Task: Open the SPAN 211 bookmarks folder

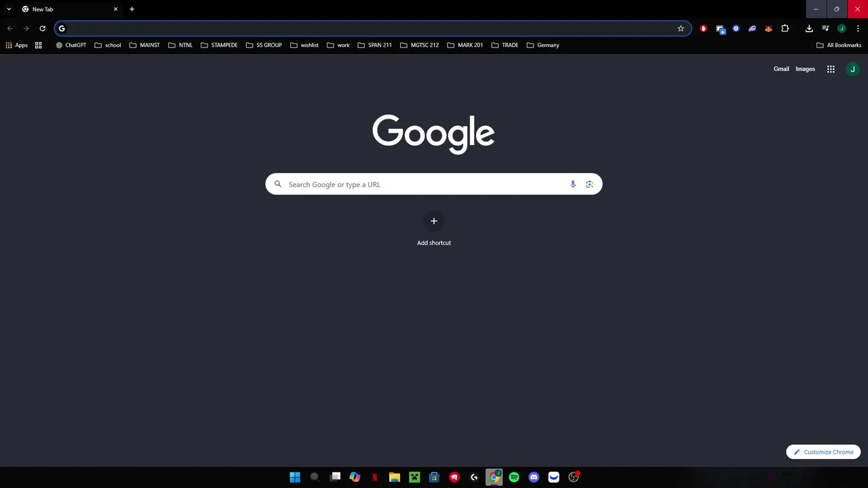Action: (x=374, y=45)
